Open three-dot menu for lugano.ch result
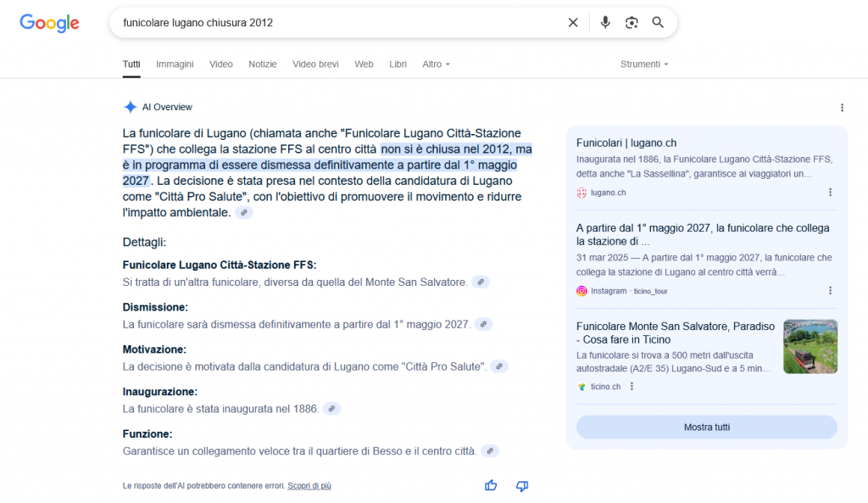Image resolution: width=868 pixels, height=503 pixels. pyautogui.click(x=830, y=193)
